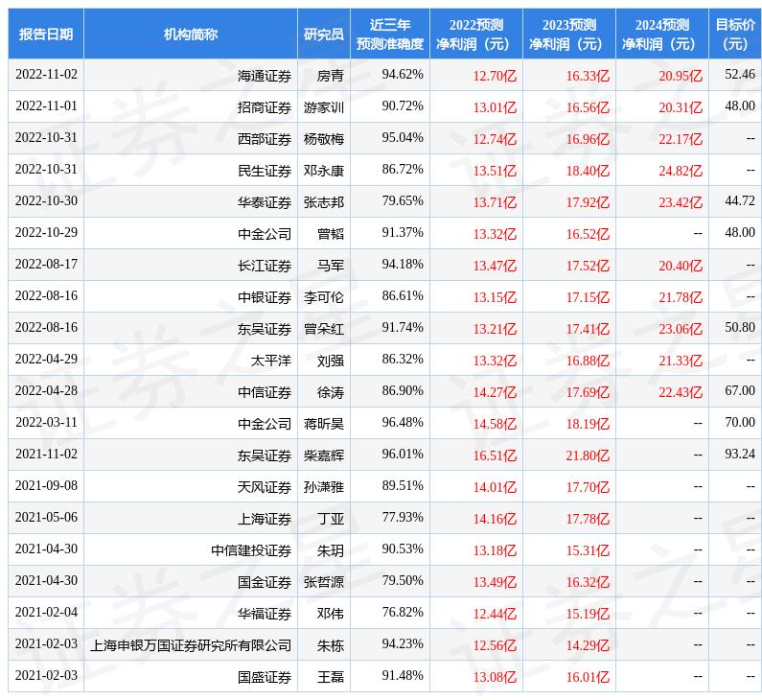Click researcher name 马军

pyautogui.click(x=331, y=265)
